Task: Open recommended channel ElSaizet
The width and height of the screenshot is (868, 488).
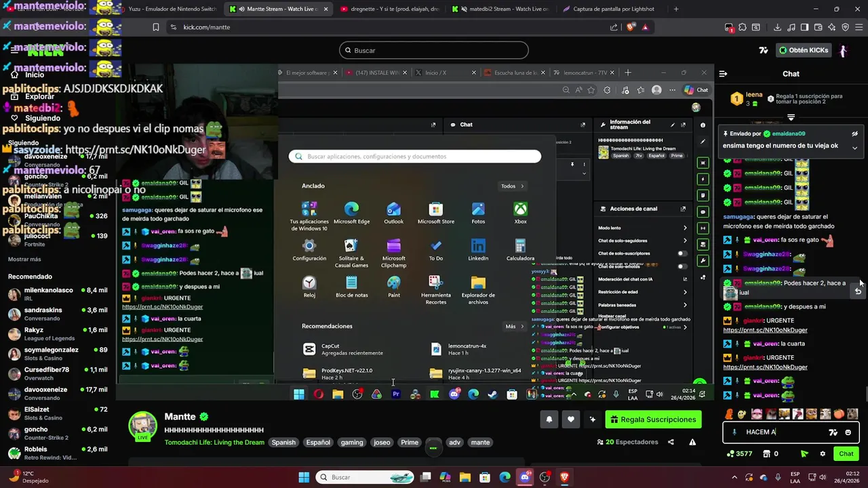Action: (x=58, y=413)
